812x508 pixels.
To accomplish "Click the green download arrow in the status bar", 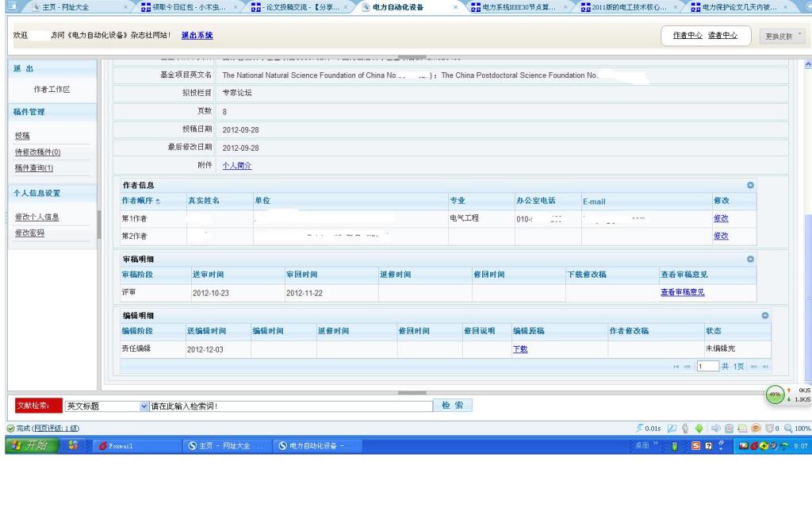I will 699,428.
